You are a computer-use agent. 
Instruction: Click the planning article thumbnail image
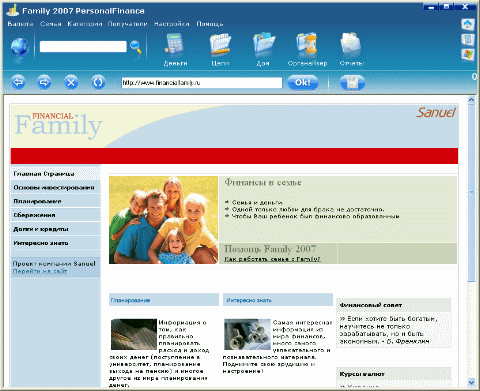[x=134, y=334]
